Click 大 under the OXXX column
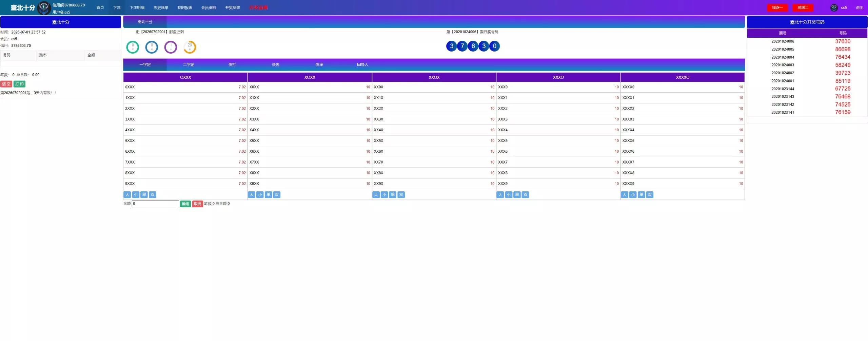 pyautogui.click(x=127, y=195)
